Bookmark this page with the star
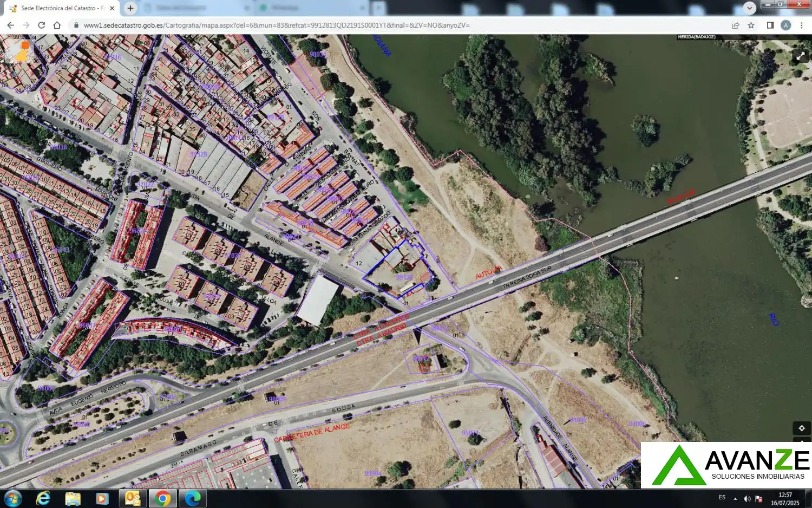 pos(751,25)
